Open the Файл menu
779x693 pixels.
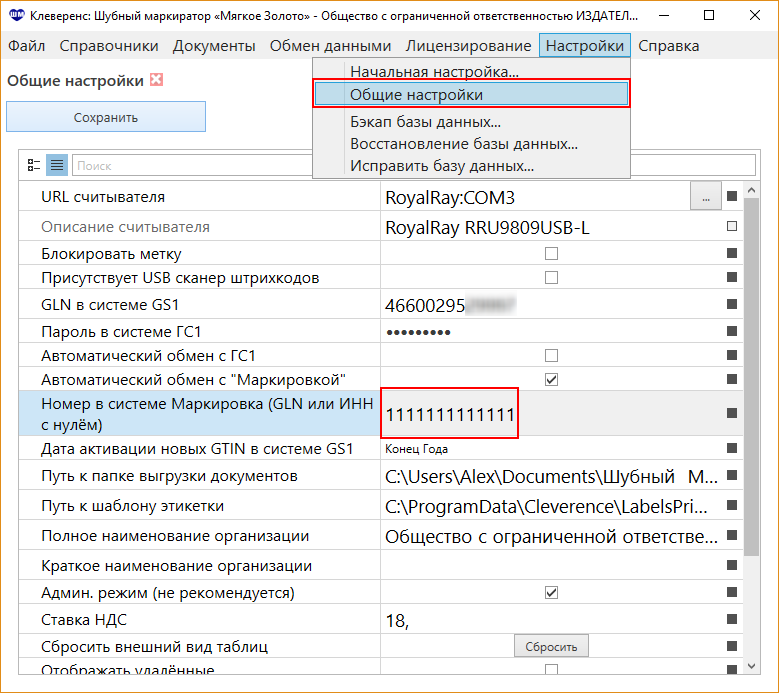27,46
